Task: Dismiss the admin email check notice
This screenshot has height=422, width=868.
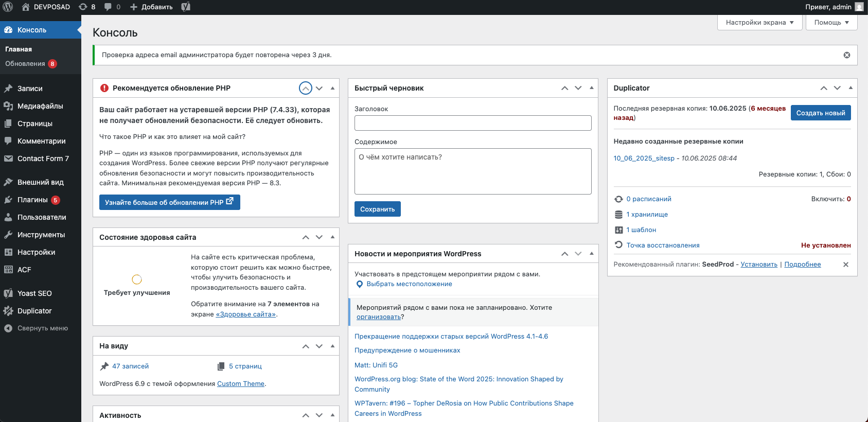Action: 847,55
